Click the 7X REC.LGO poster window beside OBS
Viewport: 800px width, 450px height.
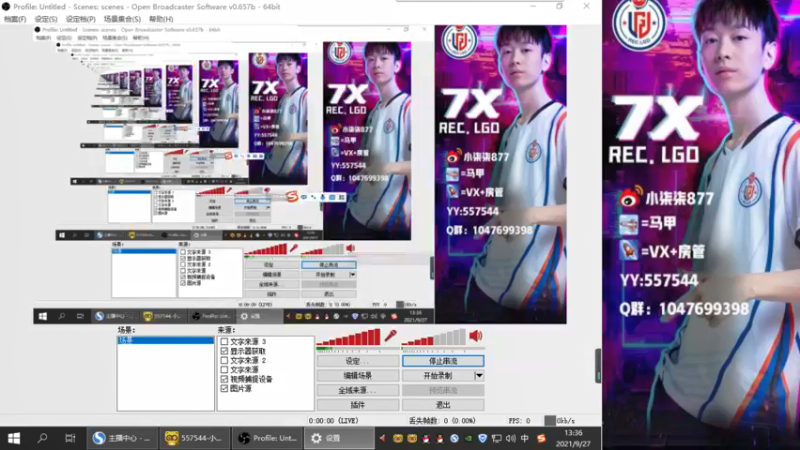(x=701, y=224)
